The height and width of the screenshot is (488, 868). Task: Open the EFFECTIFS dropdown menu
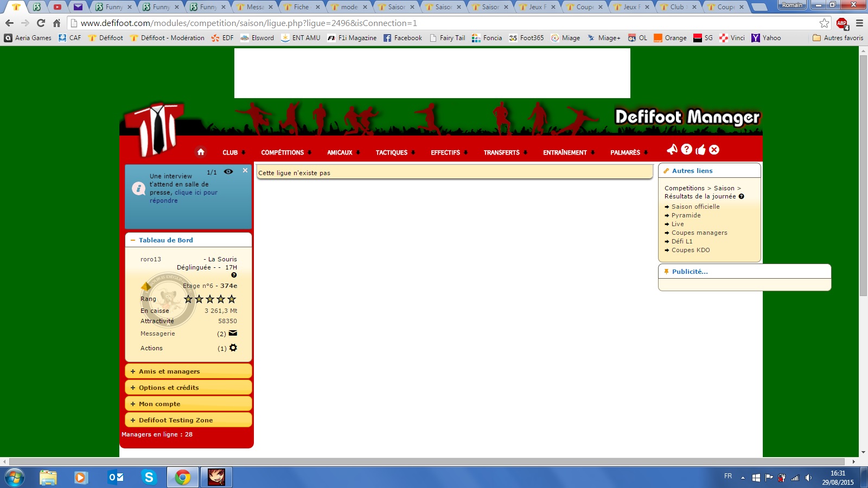[x=449, y=152]
